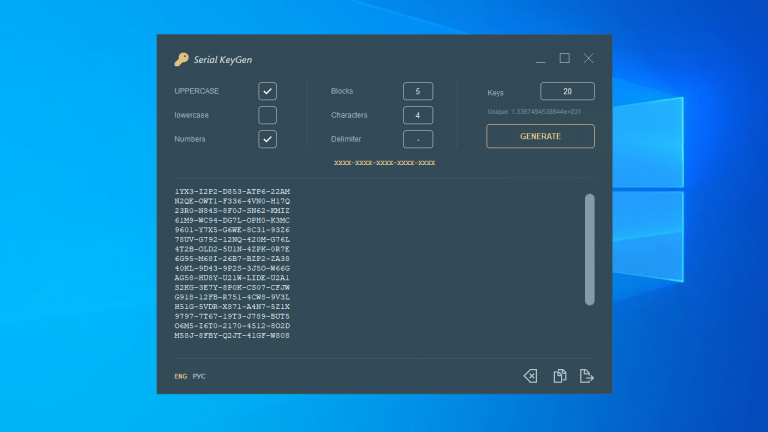
Task: Click the key list scrollbar thumb
Action: [x=590, y=250]
